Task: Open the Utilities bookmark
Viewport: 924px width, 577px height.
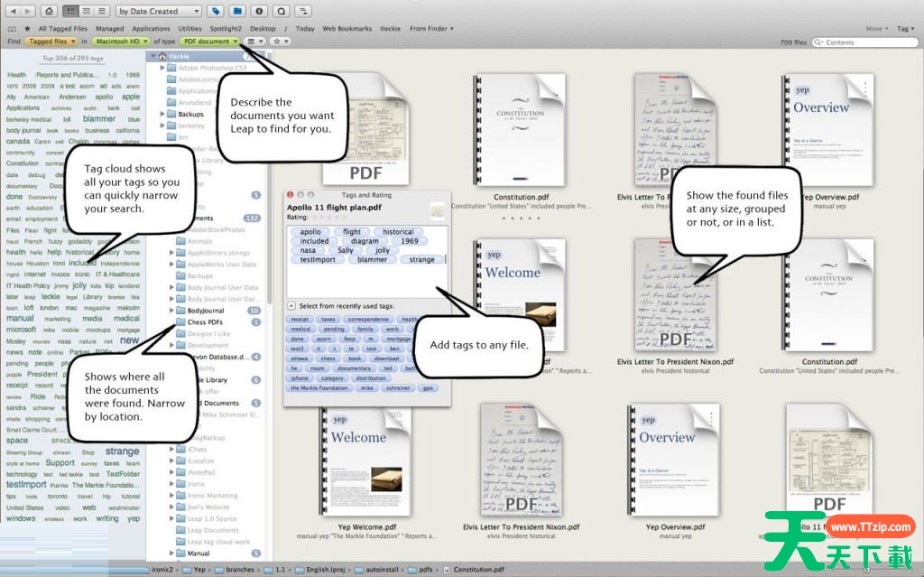Action: 189,28
